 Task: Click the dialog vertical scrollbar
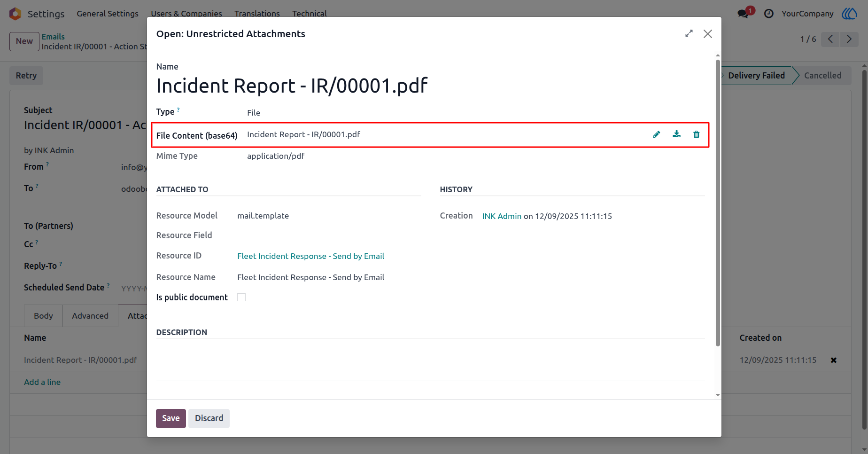coord(718,202)
